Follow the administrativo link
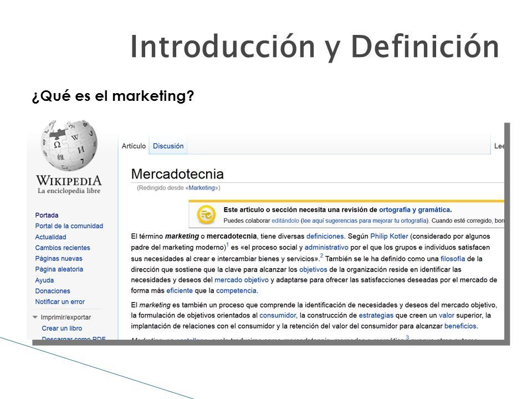This screenshot has width=532, height=399. click(x=326, y=247)
